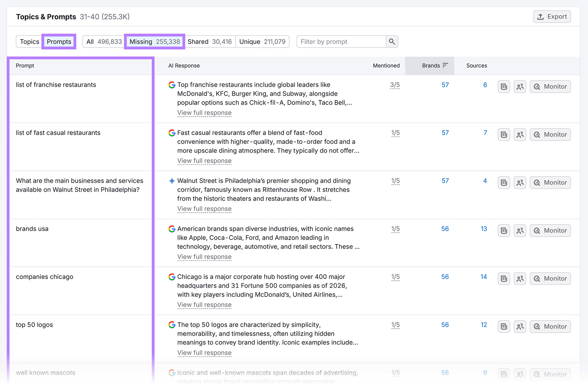Open competitors icon for brands usa row
The width and height of the screenshot is (588, 386).
(x=520, y=231)
